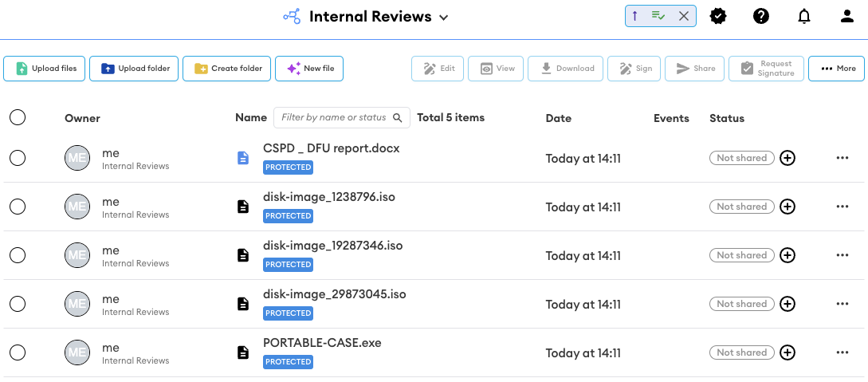Click file icon of disk-image_19287346.iso
Screen dimensions: 868x382
(x=243, y=256)
